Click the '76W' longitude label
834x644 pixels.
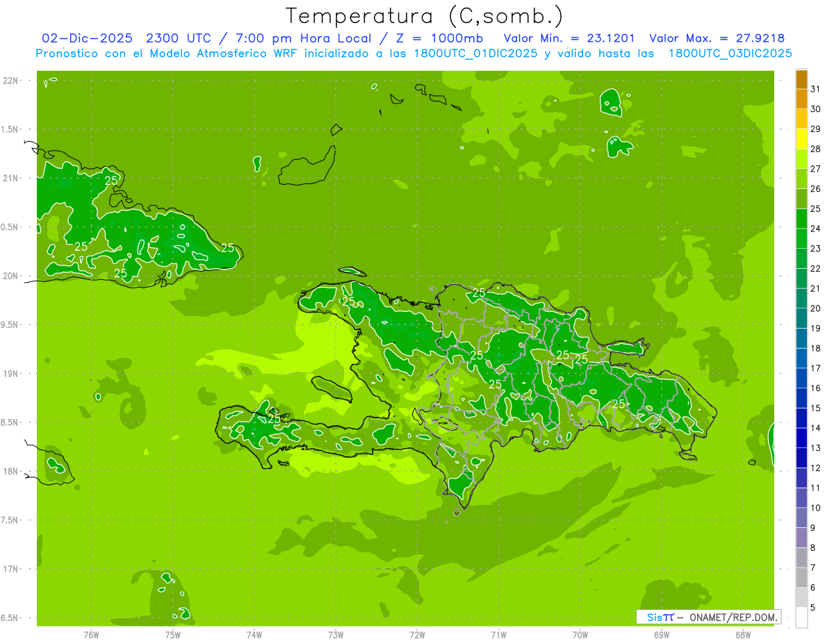coord(91,635)
